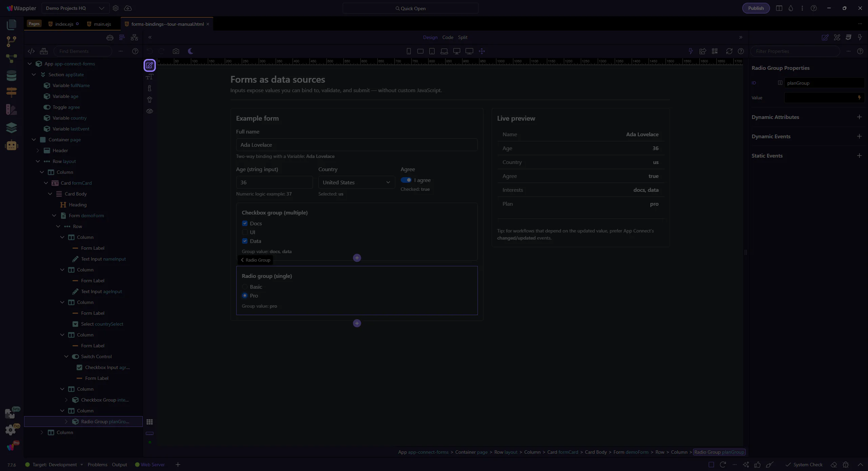Screen dimensions: 868x471
Task: Toggle the I agree switch
Action: [x=406, y=180]
